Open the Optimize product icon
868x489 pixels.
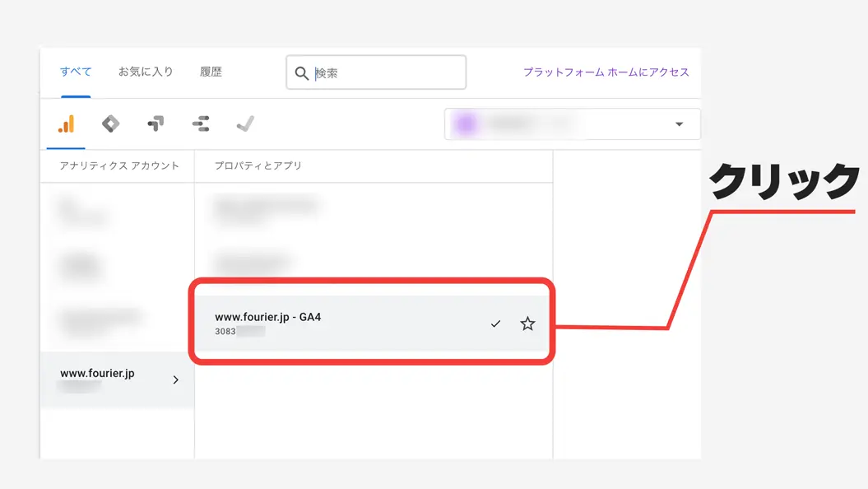155,123
